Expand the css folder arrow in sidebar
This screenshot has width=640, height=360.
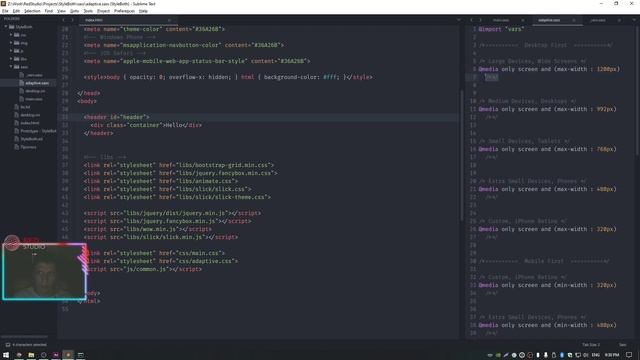tap(11, 35)
